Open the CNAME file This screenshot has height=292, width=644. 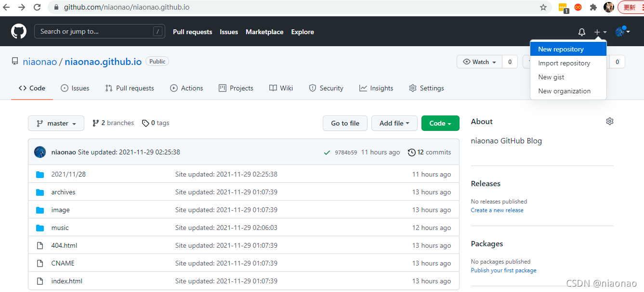coord(63,263)
